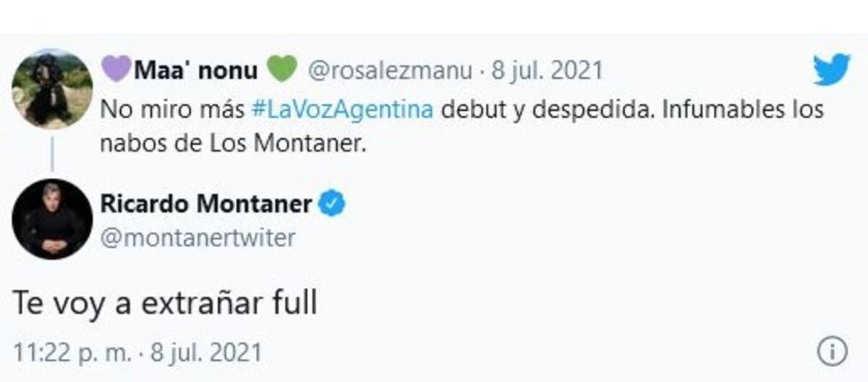Click the blue verified badge
868x382 pixels.
pos(333,205)
